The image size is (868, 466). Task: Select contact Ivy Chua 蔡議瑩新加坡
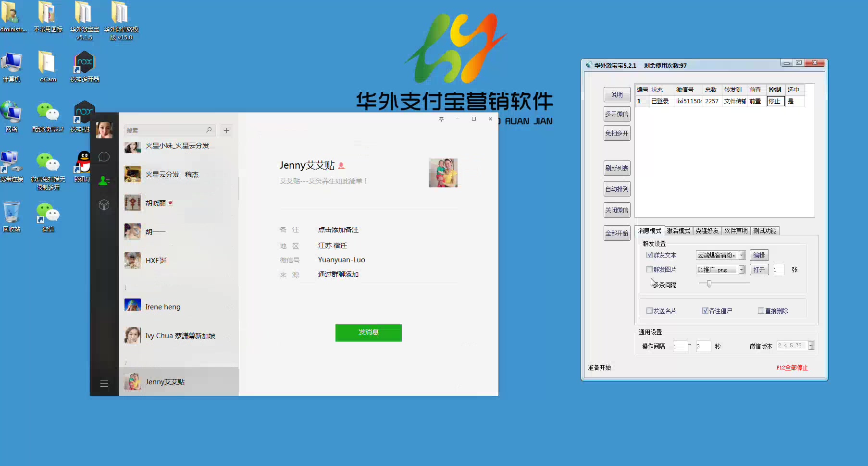click(179, 336)
